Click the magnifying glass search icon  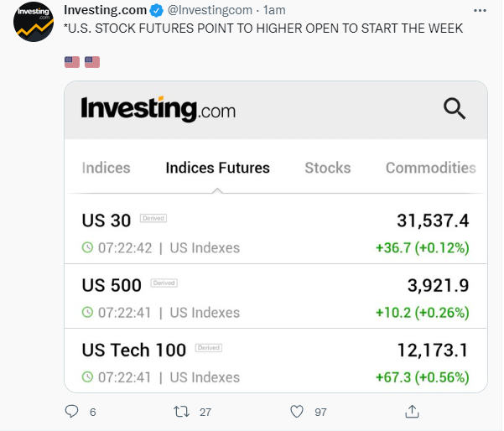455,109
